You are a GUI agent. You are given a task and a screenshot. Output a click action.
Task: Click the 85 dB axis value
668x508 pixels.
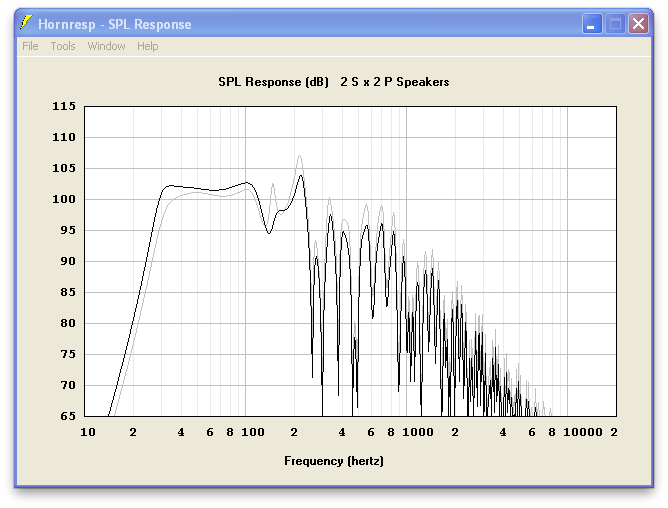tap(68, 292)
